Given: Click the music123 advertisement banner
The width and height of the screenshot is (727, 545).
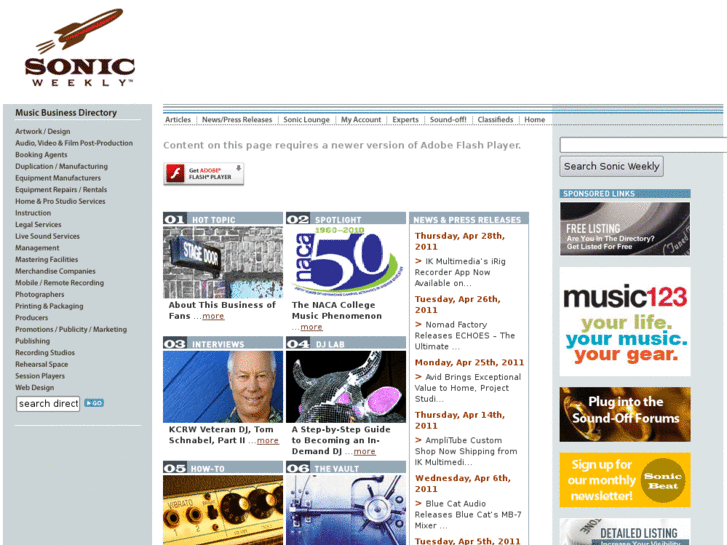Looking at the screenshot, I should click(625, 321).
